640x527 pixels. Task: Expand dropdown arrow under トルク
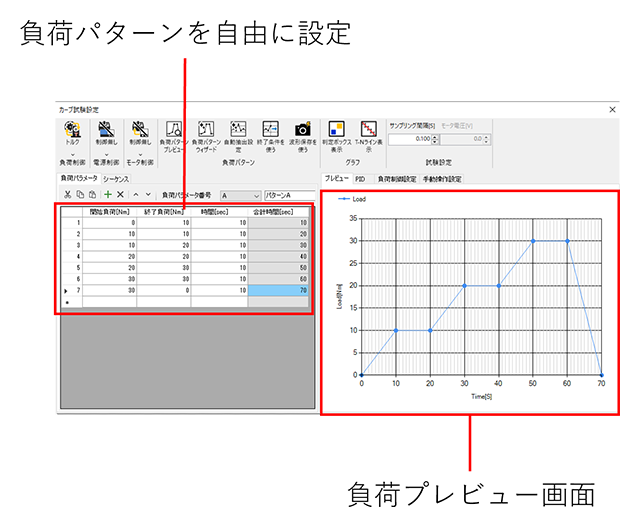pyautogui.click(x=73, y=154)
